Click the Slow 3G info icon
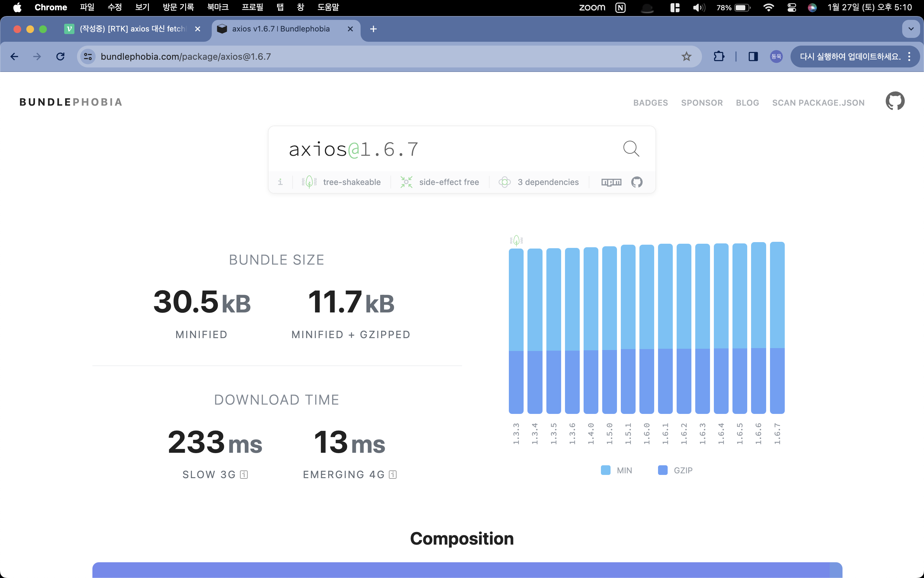The height and width of the screenshot is (578, 924). (x=244, y=474)
